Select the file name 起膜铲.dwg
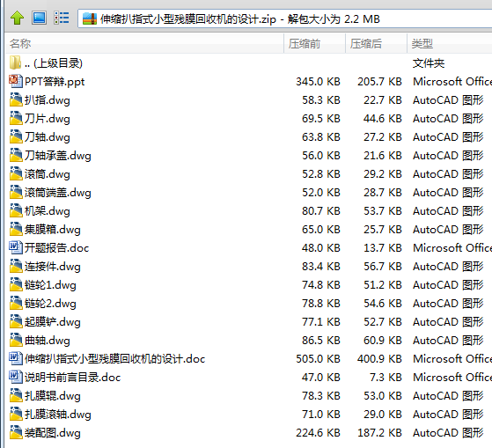Image resolution: width=492 pixels, height=448 pixels. click(x=53, y=322)
